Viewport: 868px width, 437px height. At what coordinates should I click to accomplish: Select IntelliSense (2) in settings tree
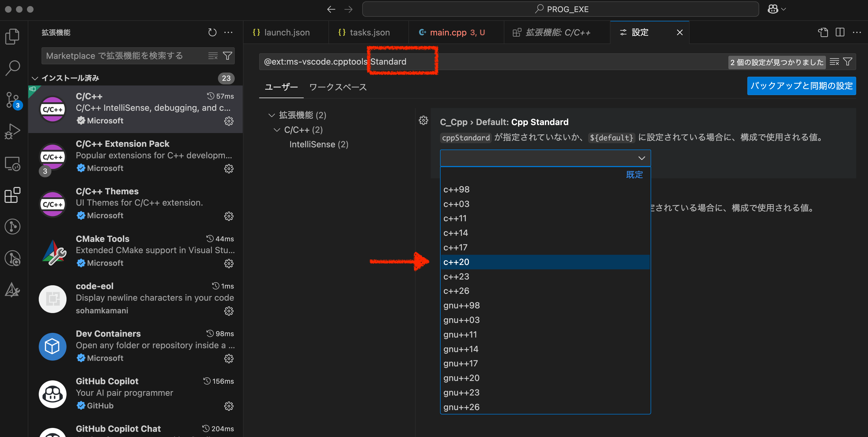pyautogui.click(x=319, y=145)
